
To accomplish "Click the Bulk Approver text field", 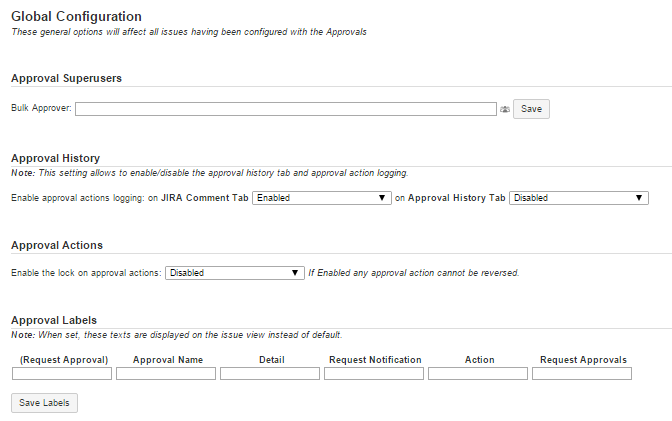I will pos(286,109).
